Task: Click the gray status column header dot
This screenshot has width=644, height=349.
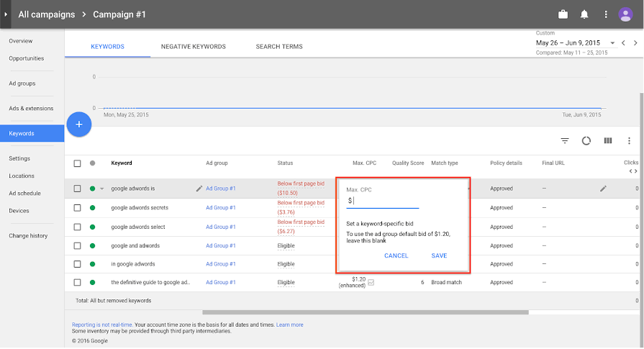Action: point(92,163)
